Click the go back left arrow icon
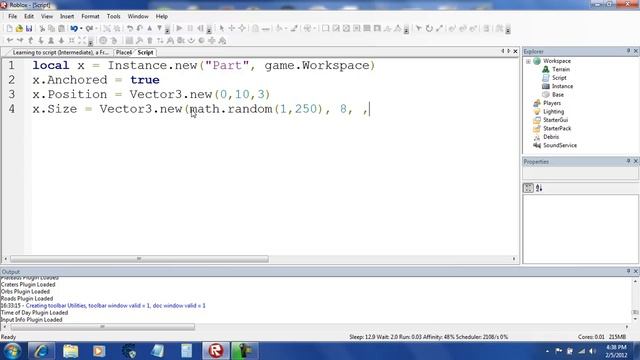Viewport: 640px width, 360px height. pyautogui.click(x=10, y=40)
